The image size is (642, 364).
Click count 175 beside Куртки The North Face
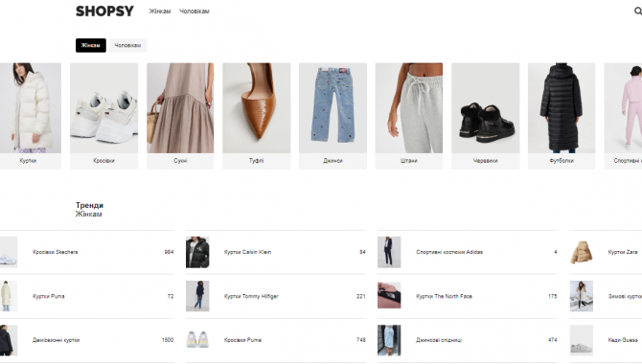[x=552, y=296]
